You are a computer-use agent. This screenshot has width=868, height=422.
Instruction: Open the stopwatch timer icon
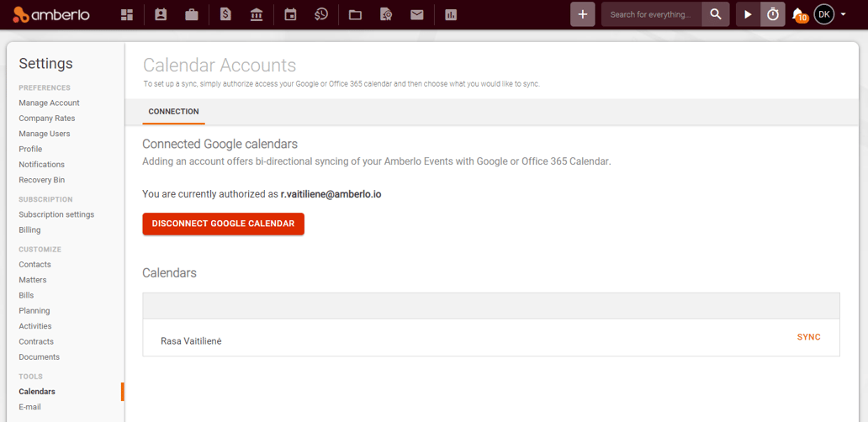[x=773, y=14]
